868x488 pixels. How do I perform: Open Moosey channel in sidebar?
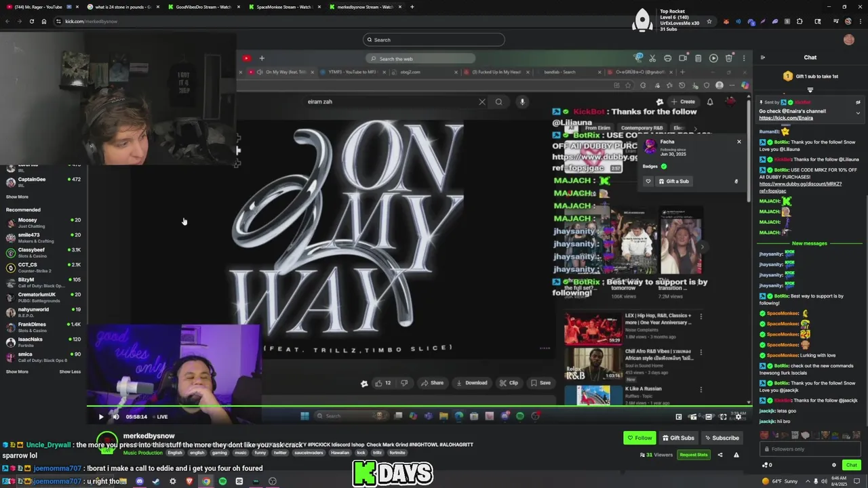(43, 222)
